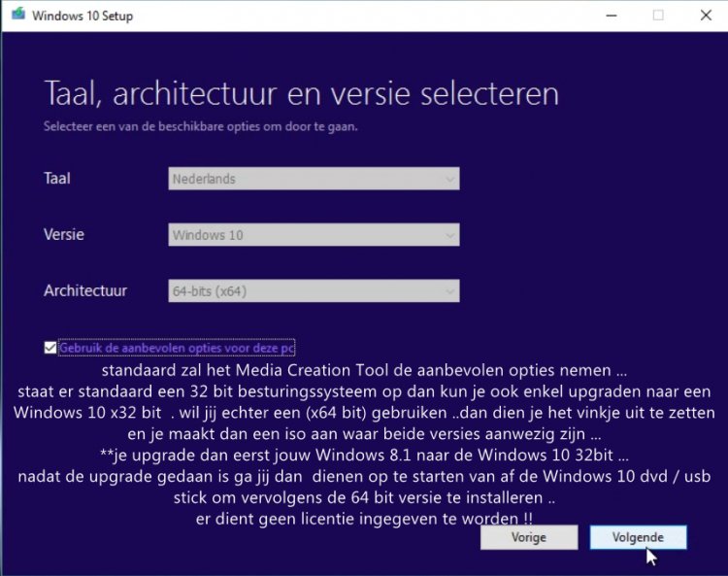728x576 pixels.
Task: Click the 'Taal, architectuur en versie selecteren' heading
Action: tap(301, 94)
